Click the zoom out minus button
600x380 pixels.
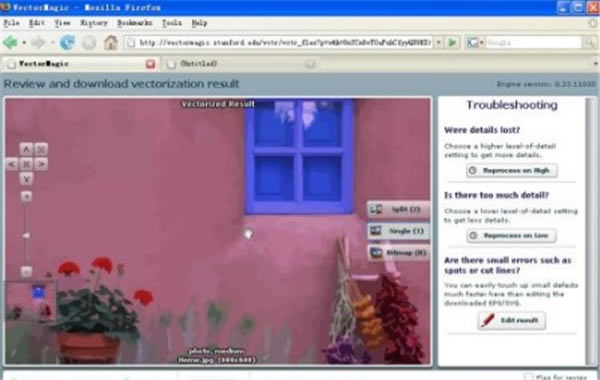26,271
